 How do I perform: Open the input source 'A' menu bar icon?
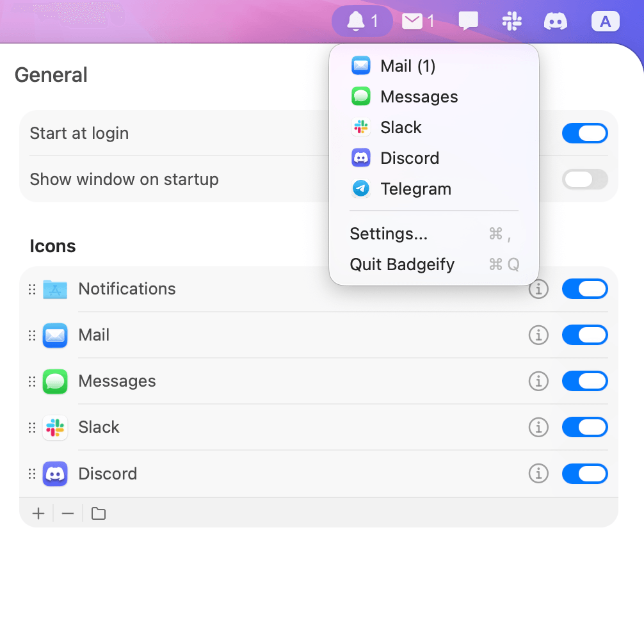coord(605,21)
